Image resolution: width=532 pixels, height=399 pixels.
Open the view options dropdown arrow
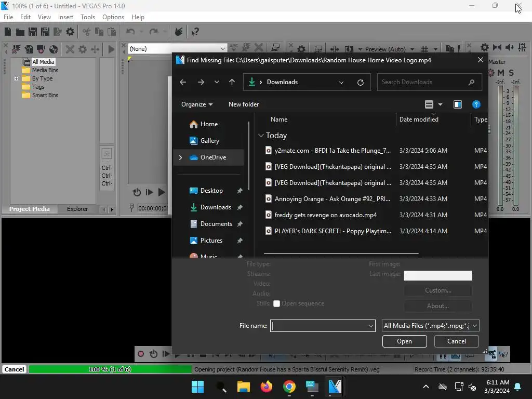coord(440,104)
